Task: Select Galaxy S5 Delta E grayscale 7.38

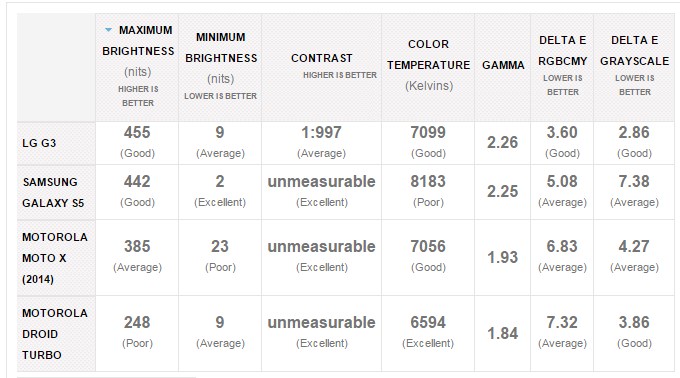Action: 634,181
